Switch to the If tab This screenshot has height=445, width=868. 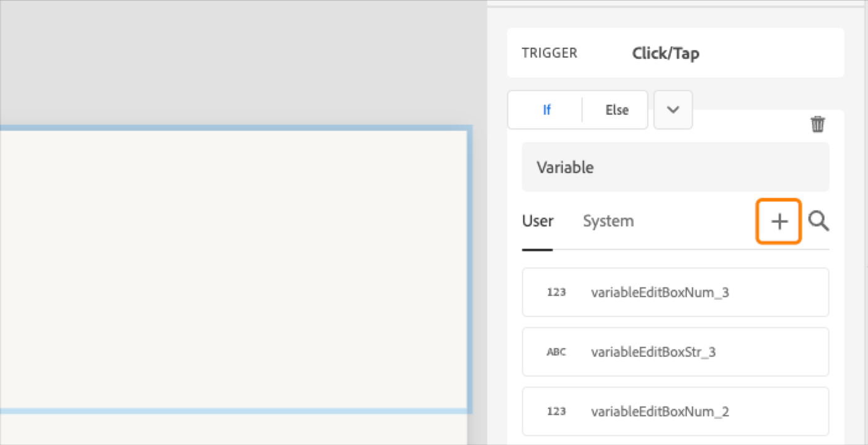[x=546, y=110]
